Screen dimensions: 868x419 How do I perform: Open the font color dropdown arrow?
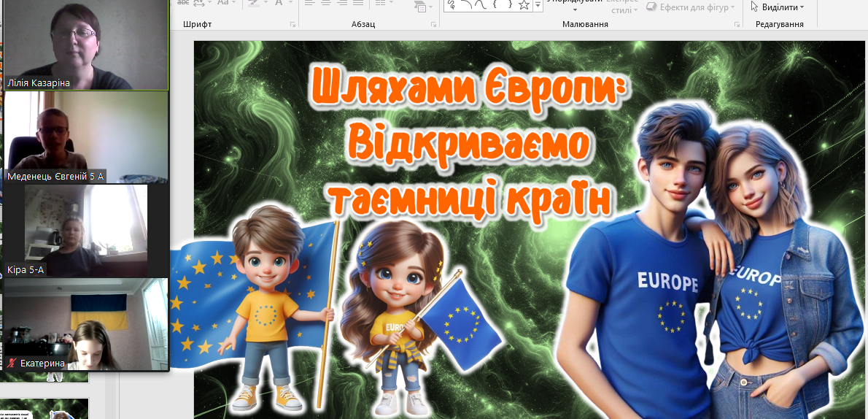pyautogui.click(x=290, y=2)
